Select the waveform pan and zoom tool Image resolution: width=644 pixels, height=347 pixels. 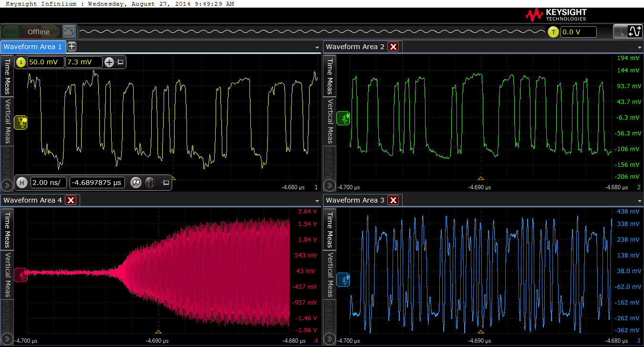[x=635, y=32]
